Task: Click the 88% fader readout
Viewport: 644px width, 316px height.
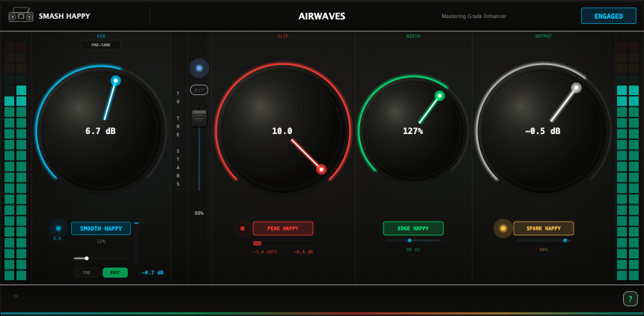Action: (199, 213)
